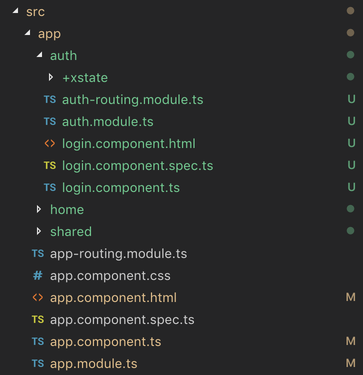The width and height of the screenshot is (363, 375).
Task: Click the TS icon beside app.module.ts
Action: (38, 363)
